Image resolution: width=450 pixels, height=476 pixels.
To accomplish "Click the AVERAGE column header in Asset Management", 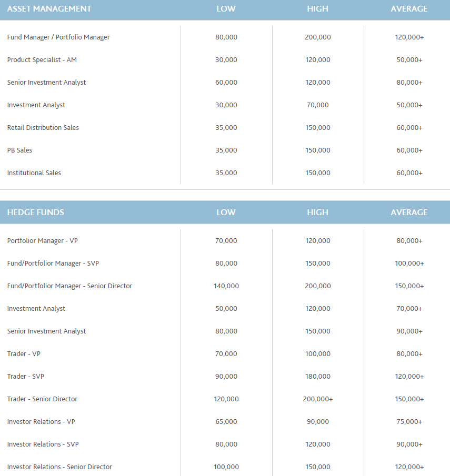I will tap(409, 9).
